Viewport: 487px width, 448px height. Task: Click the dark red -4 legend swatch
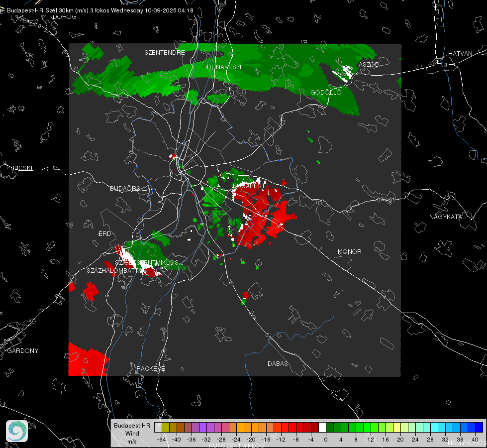(x=315, y=427)
